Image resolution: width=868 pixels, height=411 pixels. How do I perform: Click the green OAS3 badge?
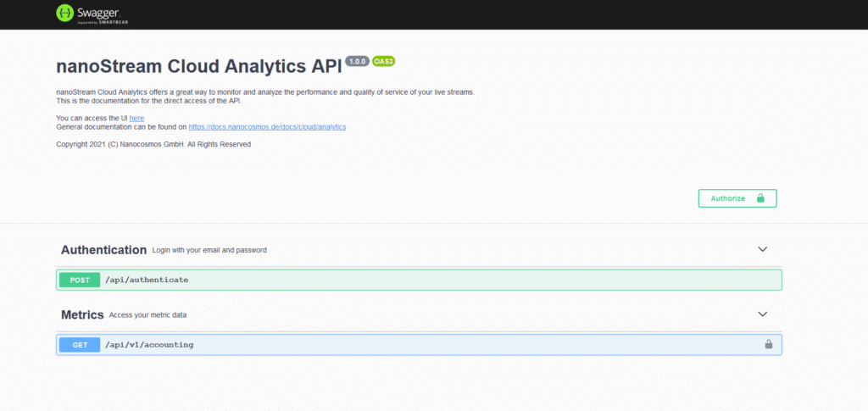point(383,62)
